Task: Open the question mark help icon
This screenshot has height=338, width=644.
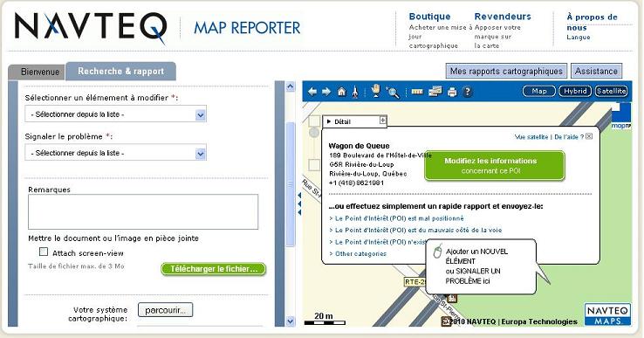Action: (x=467, y=92)
